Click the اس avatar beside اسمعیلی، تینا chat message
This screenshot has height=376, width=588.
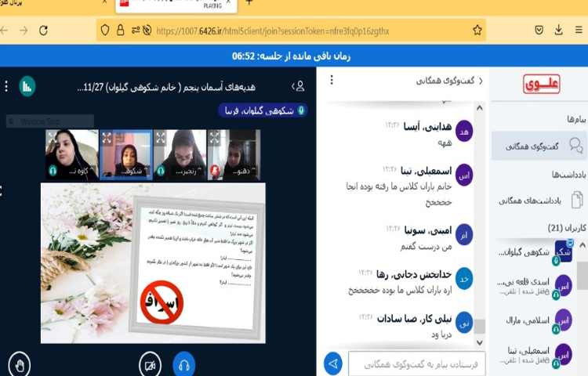(464, 175)
